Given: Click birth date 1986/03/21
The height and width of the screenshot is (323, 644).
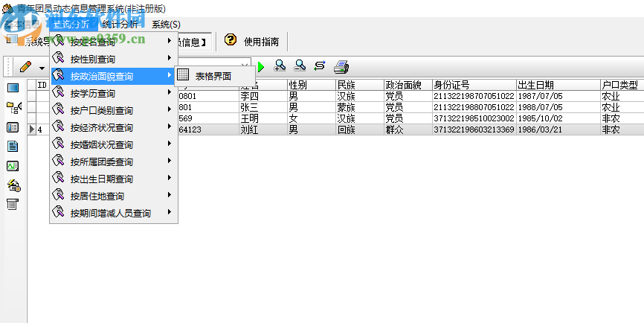Looking at the screenshot, I should pyautogui.click(x=558, y=129).
